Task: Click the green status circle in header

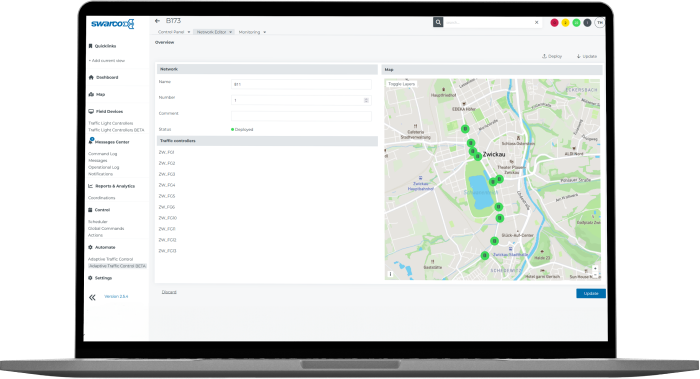Action: 577,23
